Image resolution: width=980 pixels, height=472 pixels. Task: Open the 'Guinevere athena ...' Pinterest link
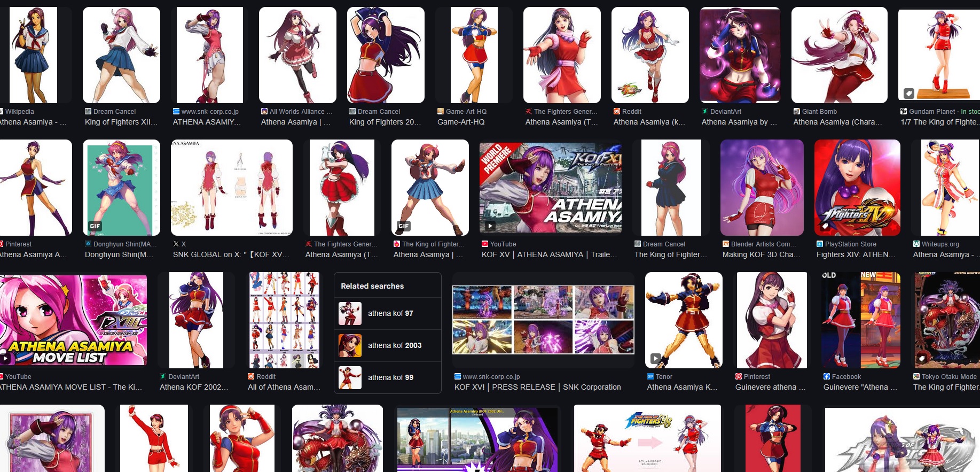(x=770, y=387)
